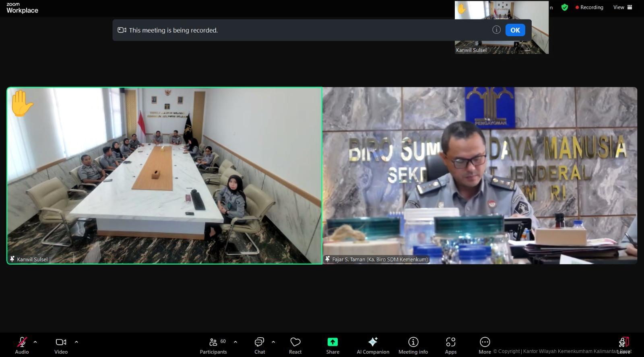Select the Kanwil Sulsel floating thumbnail

[502, 27]
